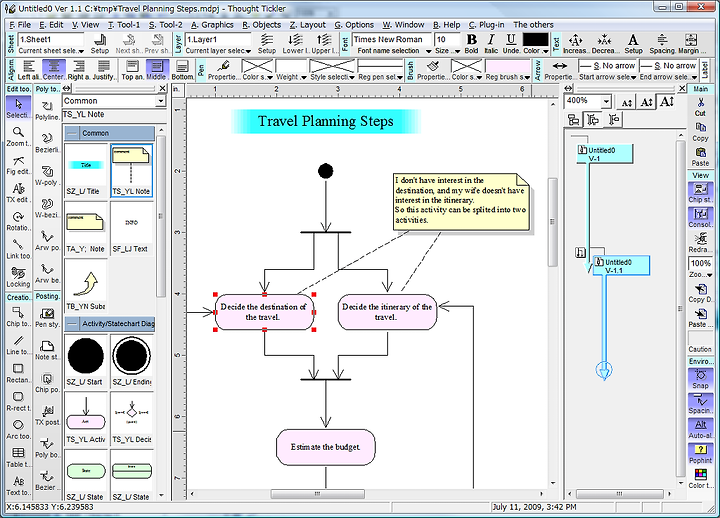Toggle Auto-align Alt option
Viewport: 720px width, 518px height.
tap(700, 428)
